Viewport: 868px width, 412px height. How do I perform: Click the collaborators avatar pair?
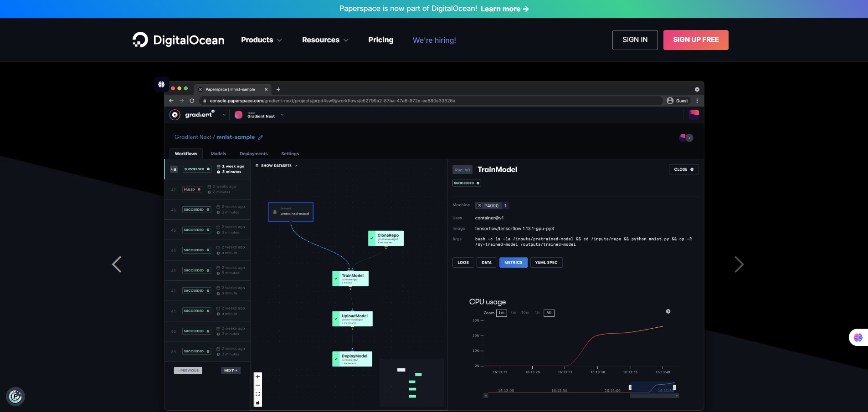coord(686,137)
